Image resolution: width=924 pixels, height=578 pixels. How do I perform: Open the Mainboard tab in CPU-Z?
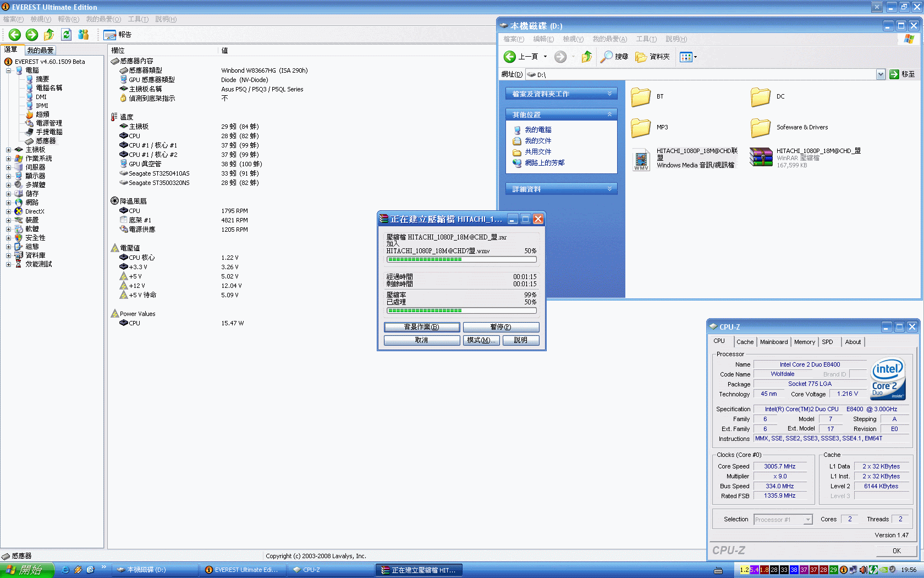773,342
